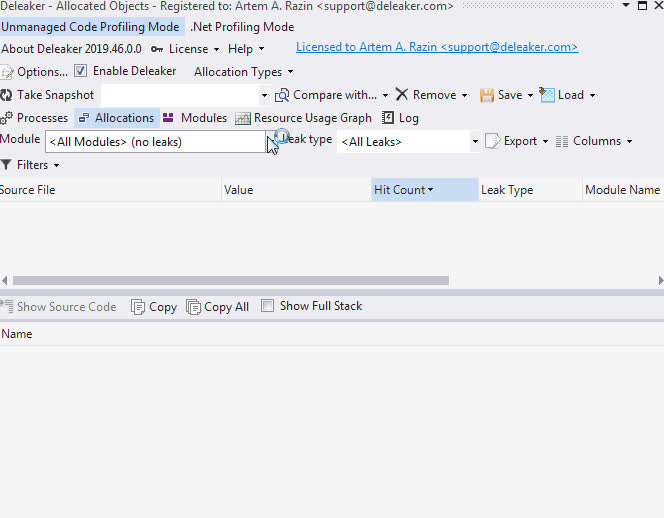Click the left scroll arrow
The image size is (664, 518).
[x=5, y=280]
